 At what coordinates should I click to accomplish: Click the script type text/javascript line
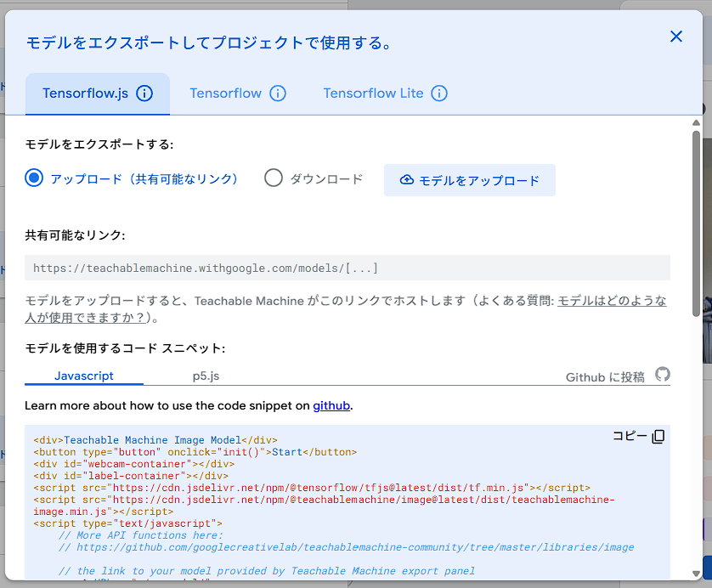[127, 523]
